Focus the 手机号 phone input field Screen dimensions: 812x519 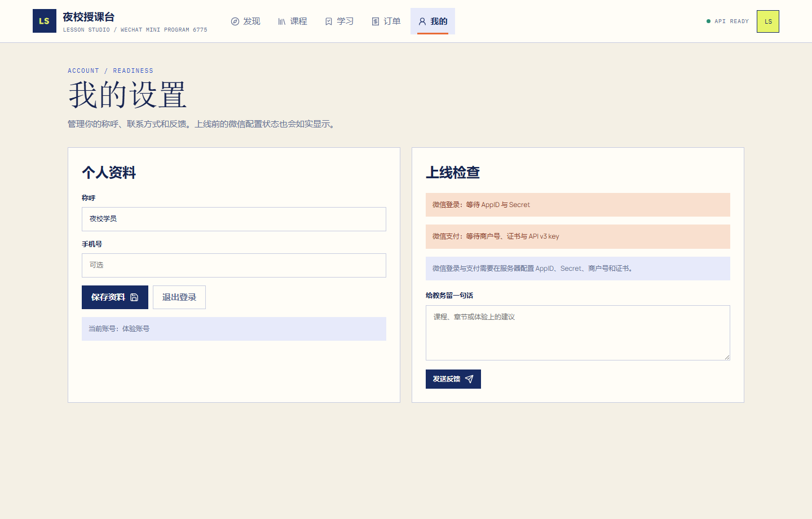[x=234, y=265]
